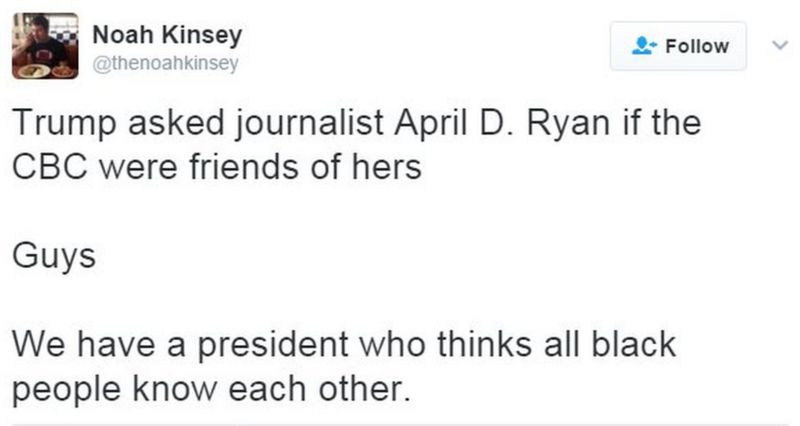The height and width of the screenshot is (426, 800).
Task: Click the add-person icon inside Follow
Action: pos(643,46)
